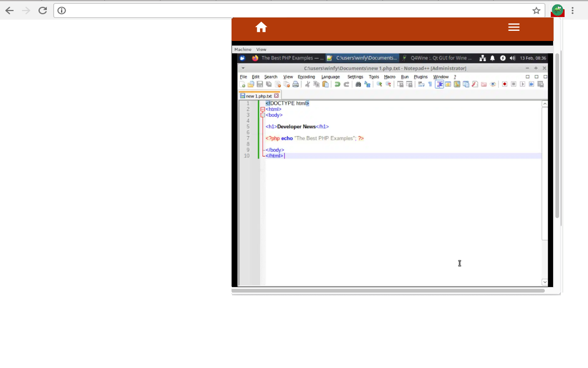Toggle synchronized vertical scrolling
The height and width of the screenshot is (368, 588).
[401, 84]
